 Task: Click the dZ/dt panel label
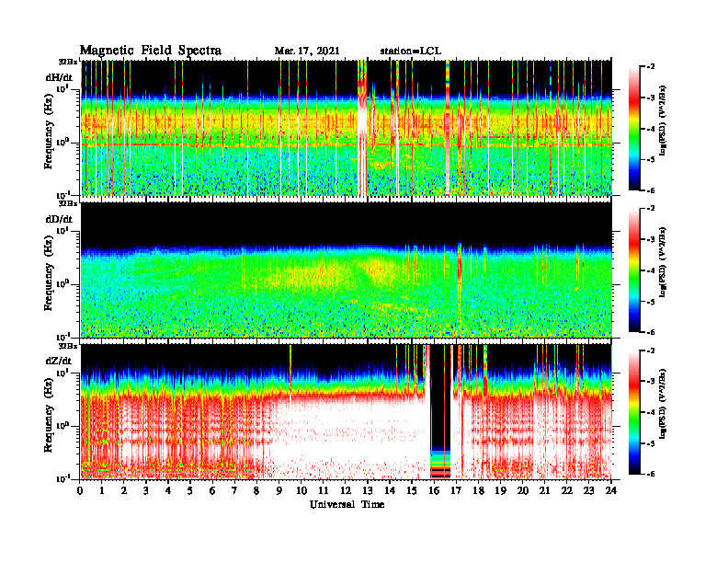pyautogui.click(x=59, y=361)
